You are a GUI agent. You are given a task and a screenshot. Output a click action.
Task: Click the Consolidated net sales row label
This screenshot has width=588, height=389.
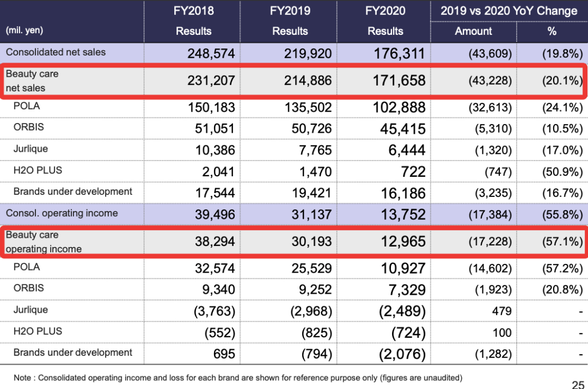pyautogui.click(x=56, y=53)
